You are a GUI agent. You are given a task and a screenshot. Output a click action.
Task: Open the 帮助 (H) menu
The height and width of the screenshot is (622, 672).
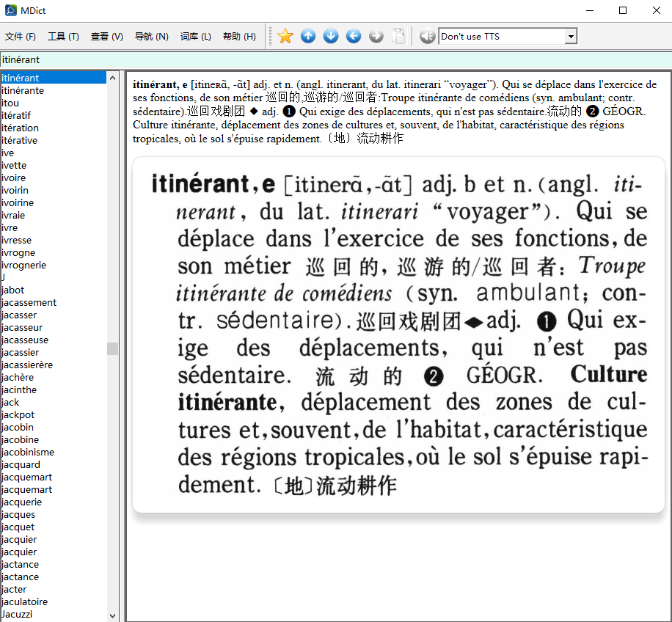[x=239, y=37]
